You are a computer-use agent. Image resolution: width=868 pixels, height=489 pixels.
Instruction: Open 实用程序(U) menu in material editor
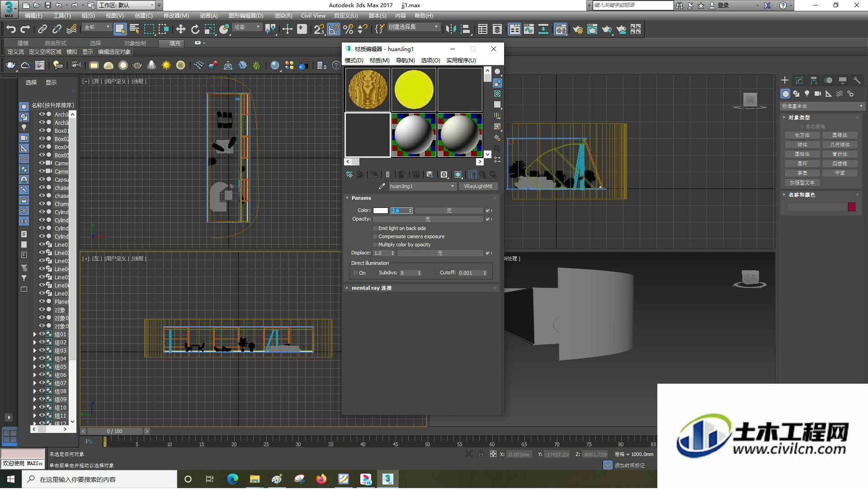click(461, 60)
